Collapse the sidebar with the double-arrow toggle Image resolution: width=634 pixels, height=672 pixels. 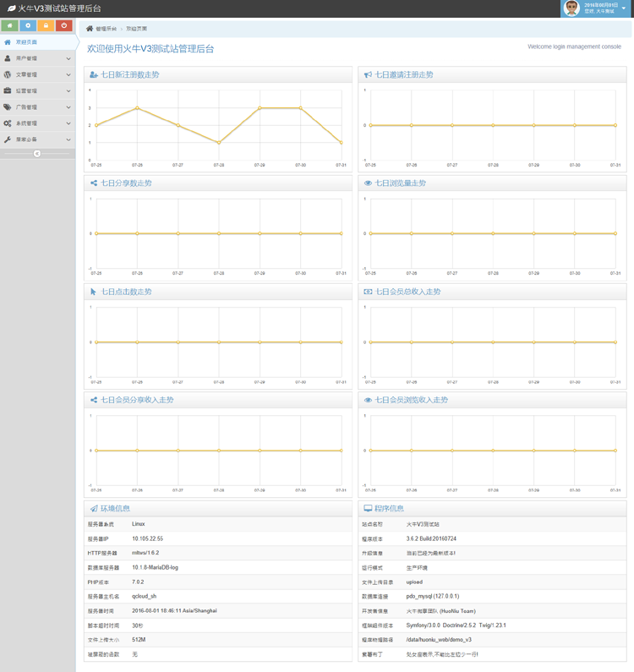37,153
